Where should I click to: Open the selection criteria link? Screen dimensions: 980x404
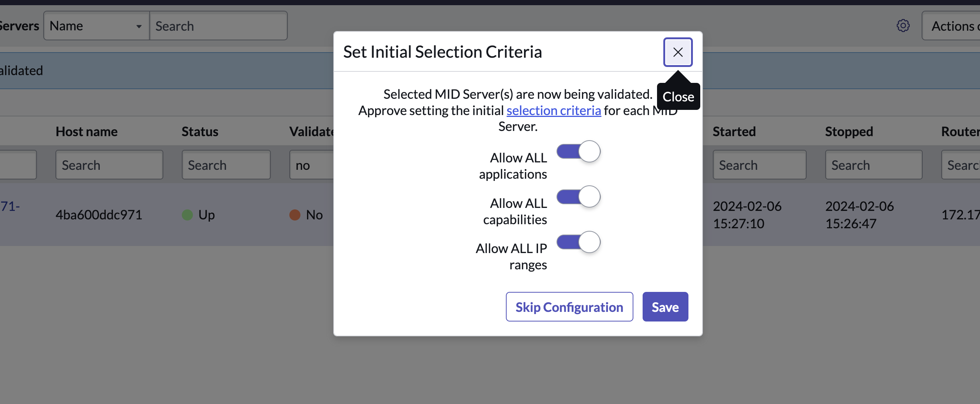[x=553, y=110]
